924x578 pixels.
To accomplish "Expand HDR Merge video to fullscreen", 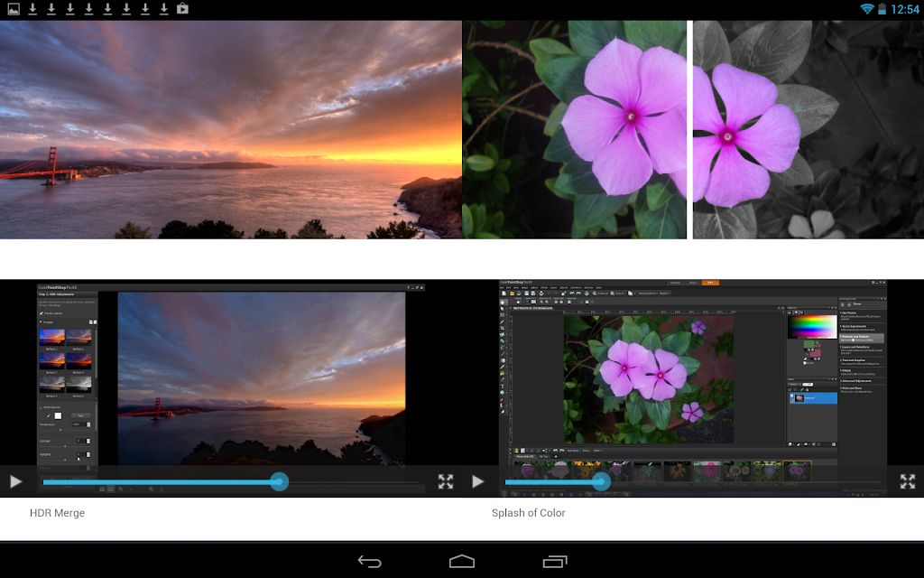I will coord(446,481).
